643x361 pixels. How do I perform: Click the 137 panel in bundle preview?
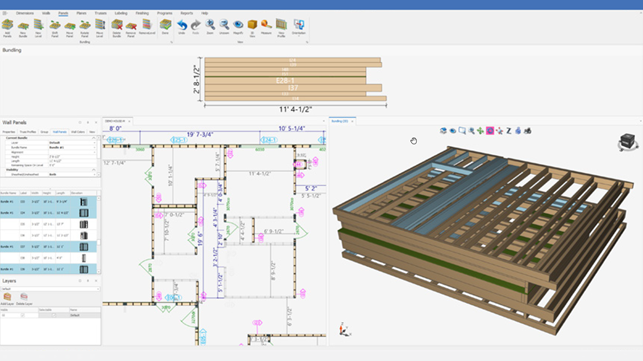pos(293,88)
